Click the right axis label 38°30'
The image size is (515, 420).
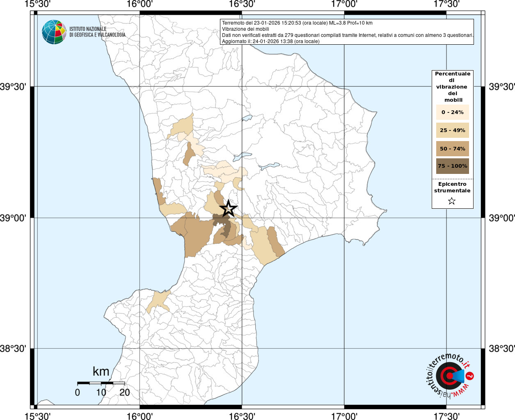[501, 349]
